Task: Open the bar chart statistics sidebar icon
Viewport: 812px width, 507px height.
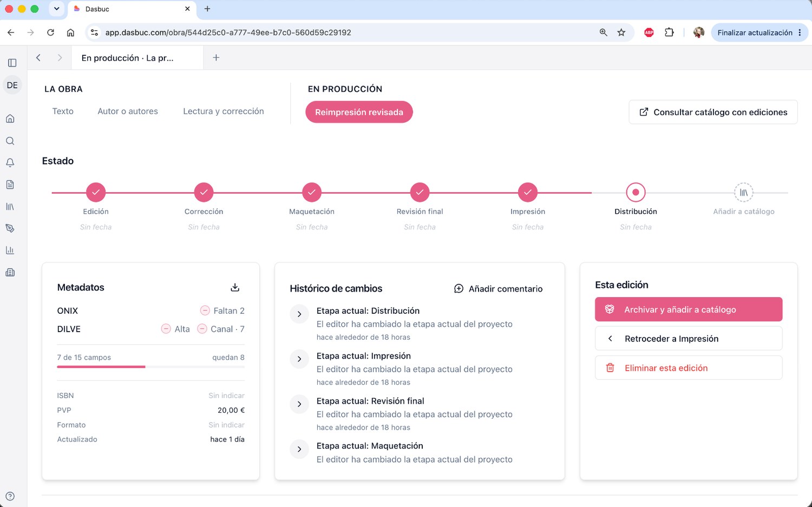Action: (x=10, y=251)
